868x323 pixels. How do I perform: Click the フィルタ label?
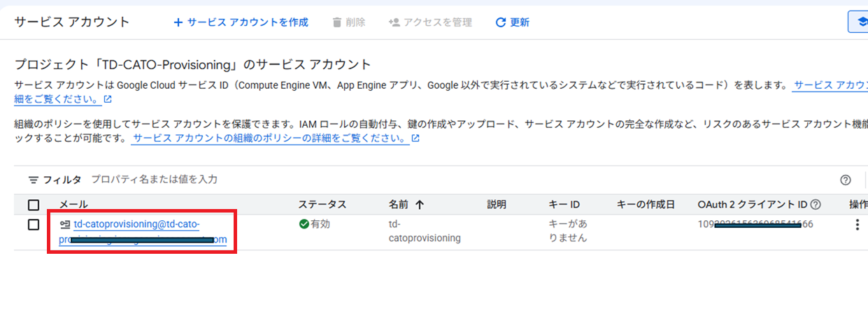point(62,180)
